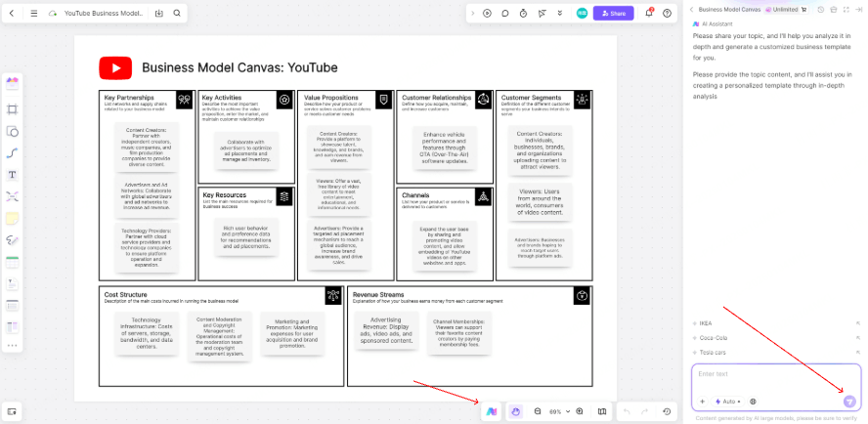Select the Customer Segments heading
The width and height of the screenshot is (868, 424).
[x=531, y=98]
